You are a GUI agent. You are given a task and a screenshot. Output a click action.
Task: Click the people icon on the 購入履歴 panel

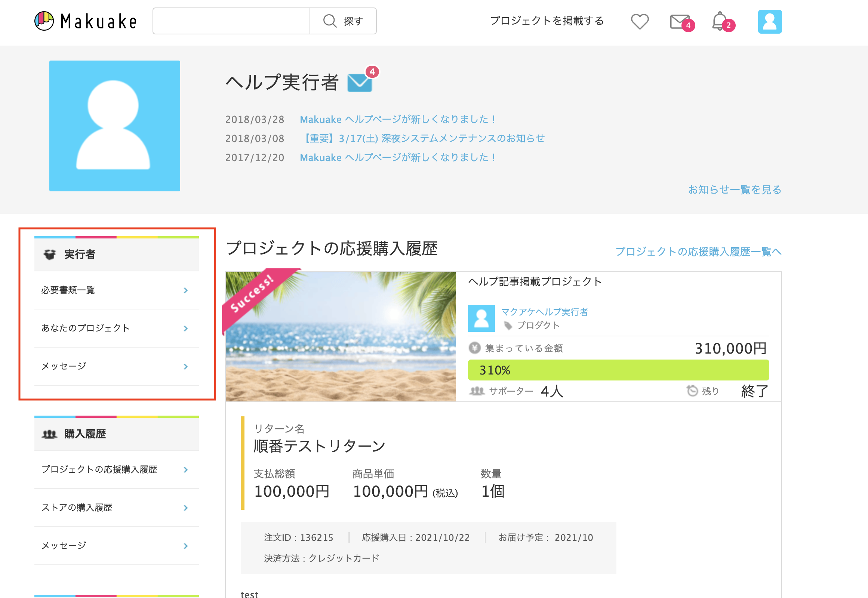pos(49,434)
